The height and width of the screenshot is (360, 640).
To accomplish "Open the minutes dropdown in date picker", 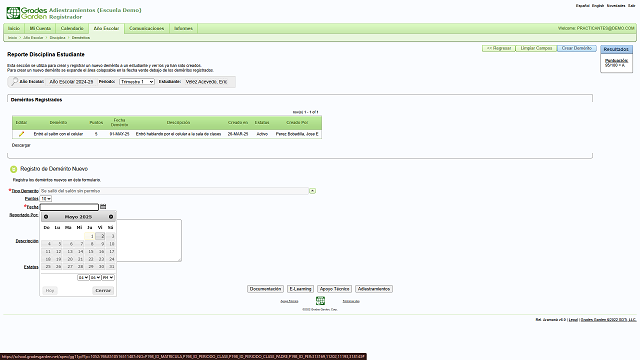I will pyautogui.click(x=95, y=278).
